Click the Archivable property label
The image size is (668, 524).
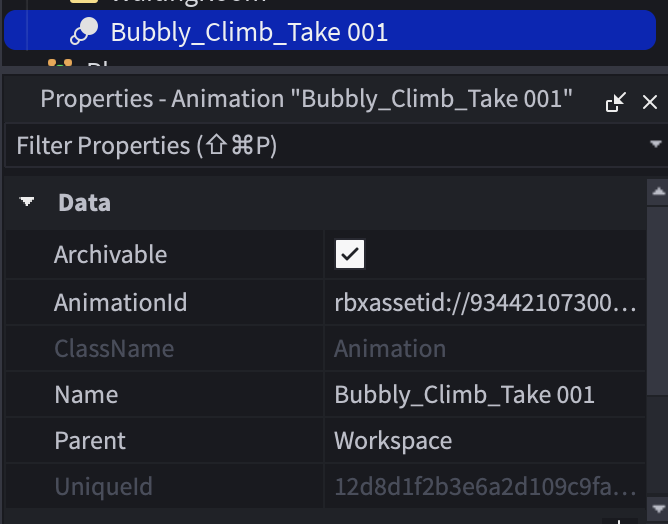click(x=110, y=255)
